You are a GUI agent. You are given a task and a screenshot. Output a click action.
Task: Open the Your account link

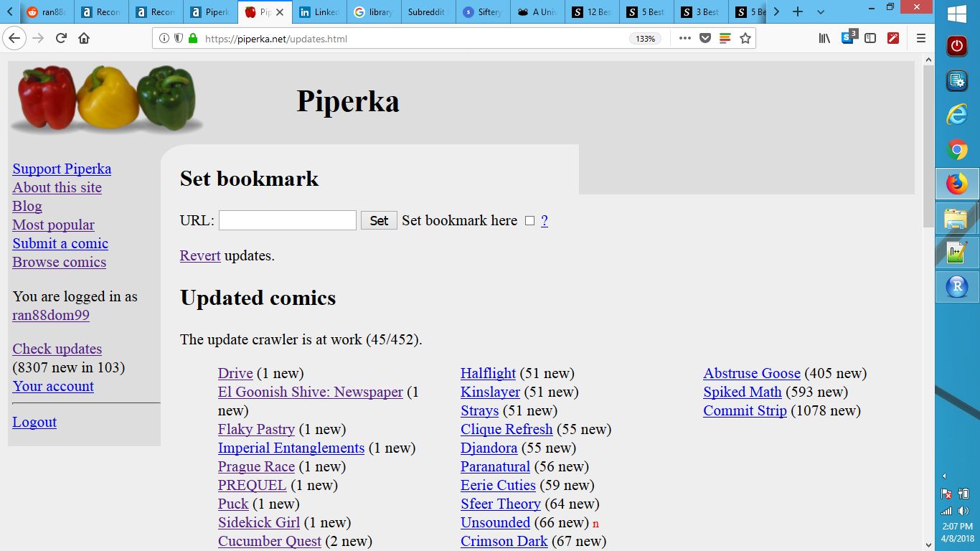click(x=53, y=386)
